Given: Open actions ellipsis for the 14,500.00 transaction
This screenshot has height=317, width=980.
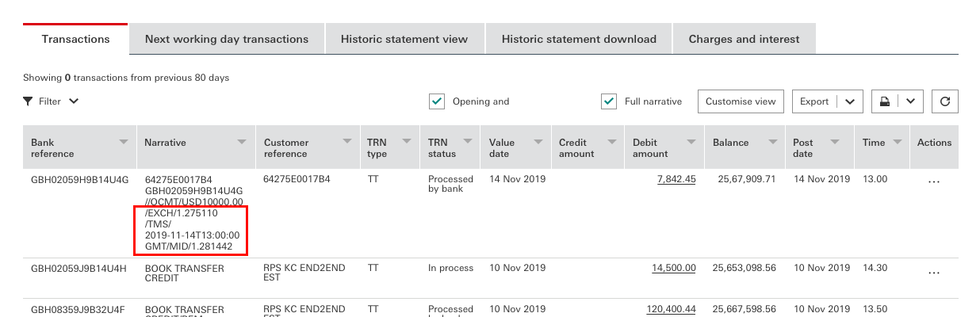Looking at the screenshot, I should (933, 272).
